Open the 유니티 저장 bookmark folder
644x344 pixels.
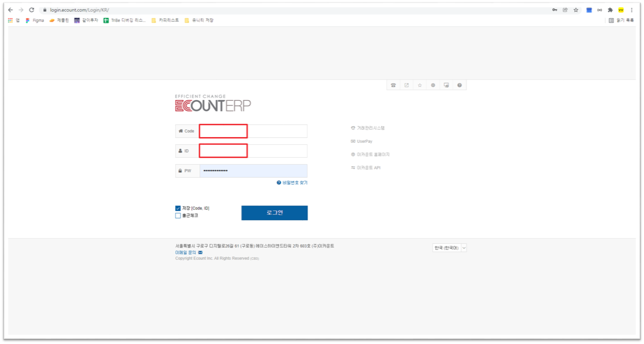(199, 20)
